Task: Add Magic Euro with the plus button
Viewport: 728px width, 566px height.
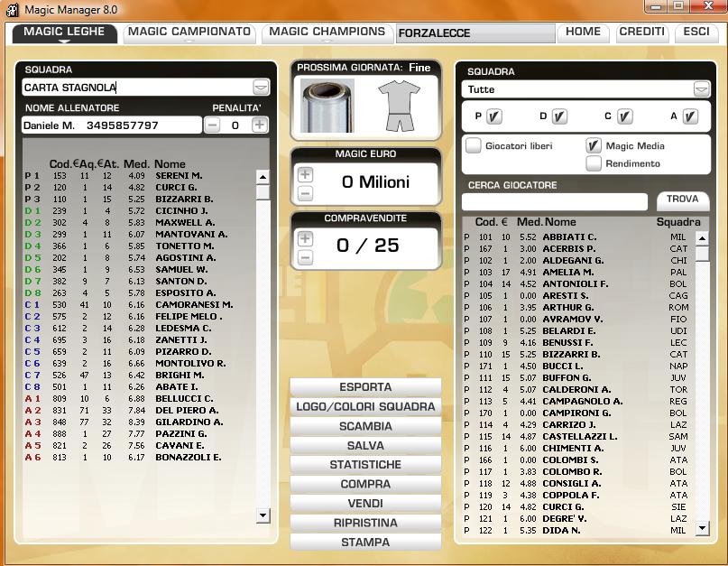Action: (305, 175)
